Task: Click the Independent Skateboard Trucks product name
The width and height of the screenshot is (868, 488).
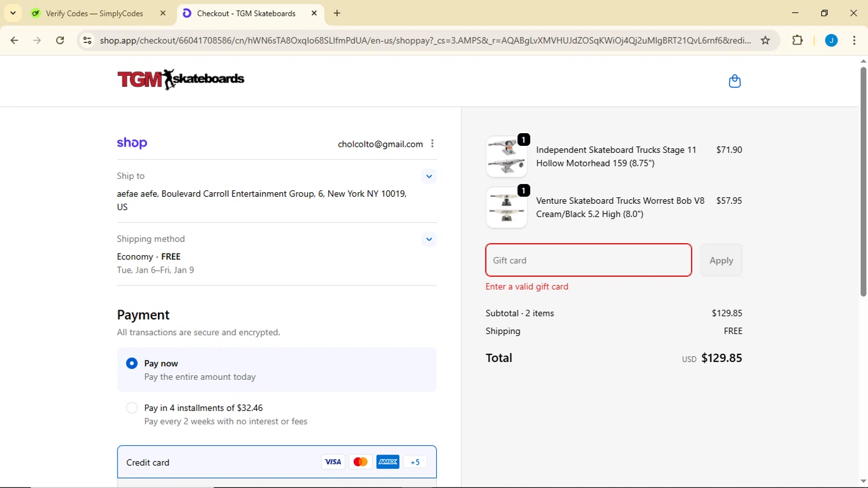Action: point(616,156)
